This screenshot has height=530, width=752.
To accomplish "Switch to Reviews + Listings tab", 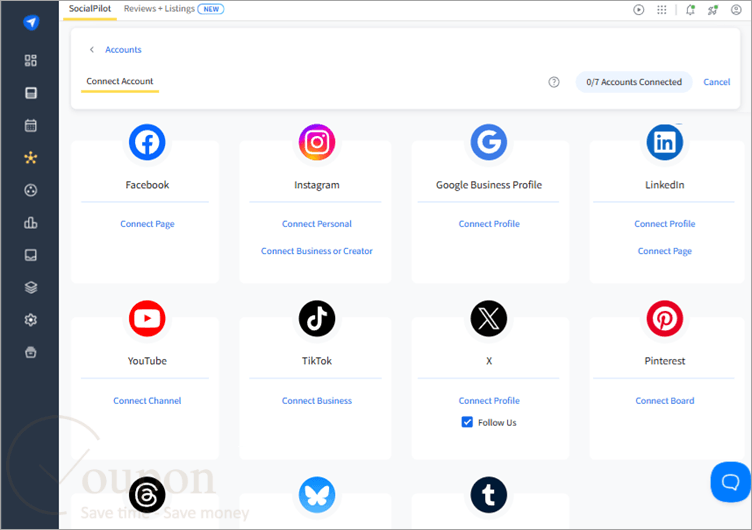I will coord(159,9).
